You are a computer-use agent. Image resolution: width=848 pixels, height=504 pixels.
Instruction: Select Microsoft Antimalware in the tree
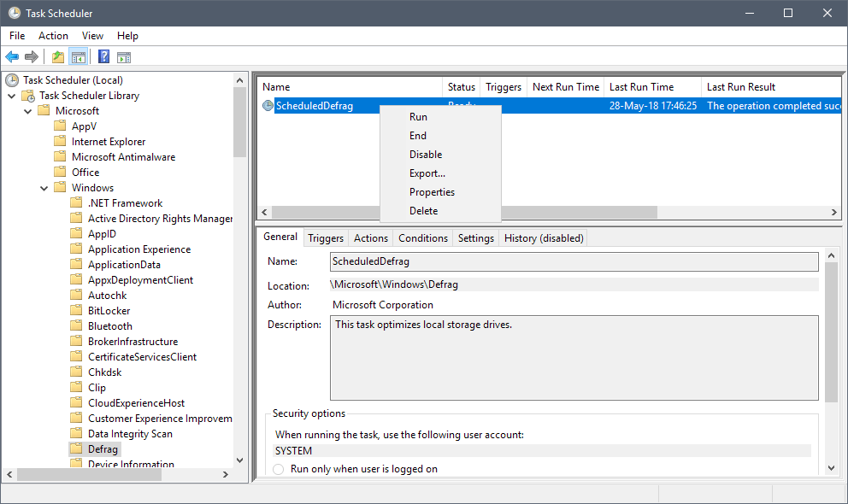point(123,157)
